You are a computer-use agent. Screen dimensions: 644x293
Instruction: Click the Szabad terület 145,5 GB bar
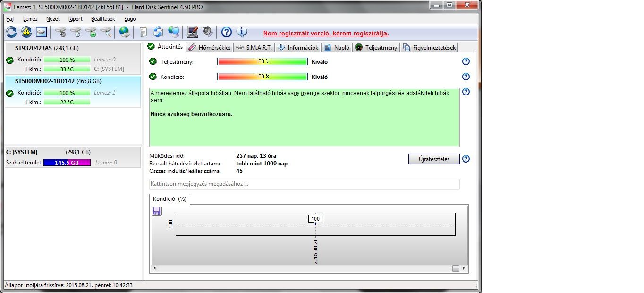67,163
